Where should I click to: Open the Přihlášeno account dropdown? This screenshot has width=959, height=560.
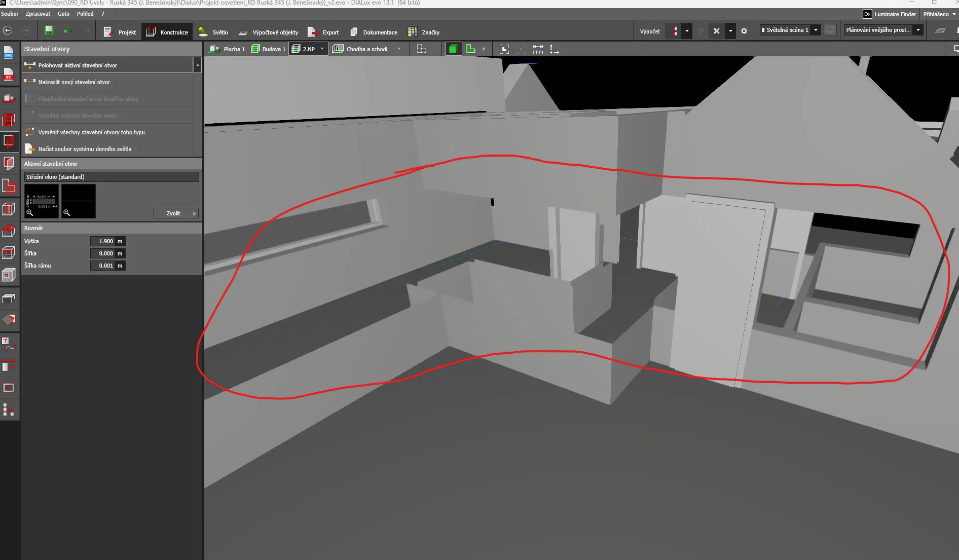[939, 14]
